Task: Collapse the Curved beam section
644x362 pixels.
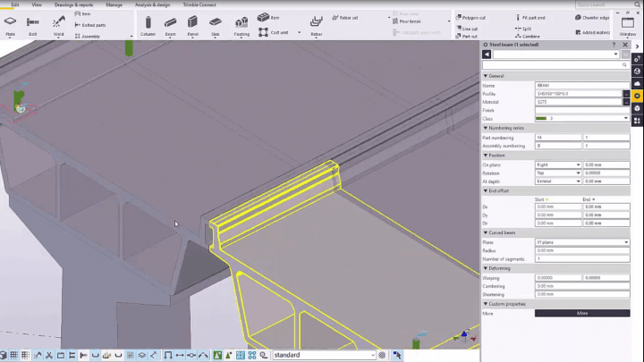Action: coord(486,232)
